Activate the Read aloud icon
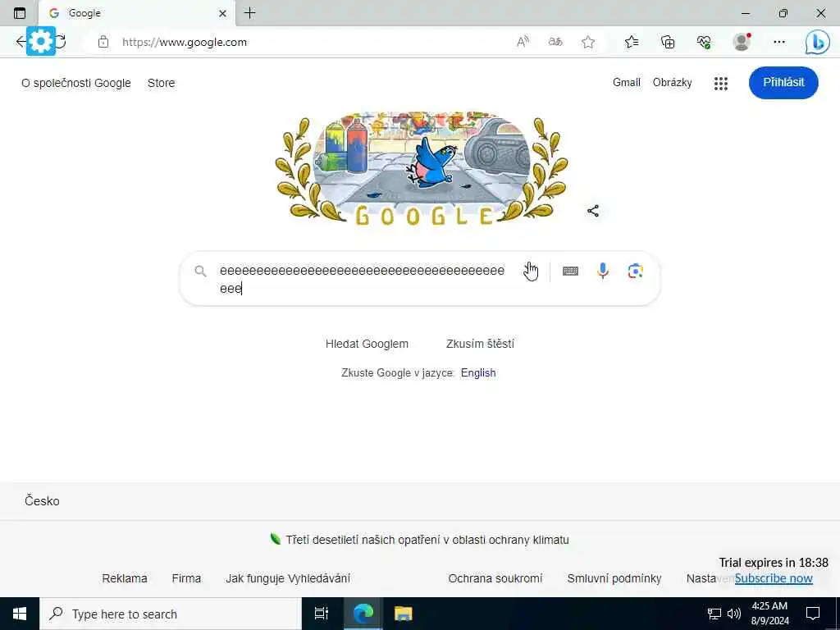 tap(523, 42)
